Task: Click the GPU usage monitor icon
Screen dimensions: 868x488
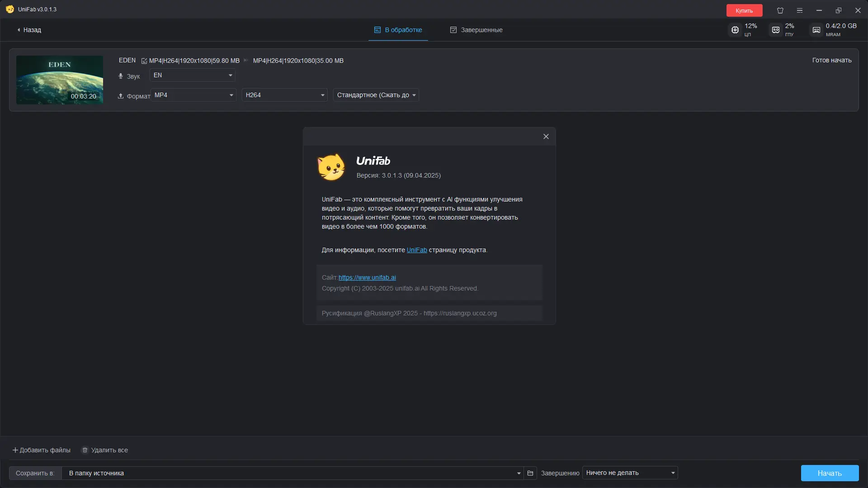Action: [776, 30]
